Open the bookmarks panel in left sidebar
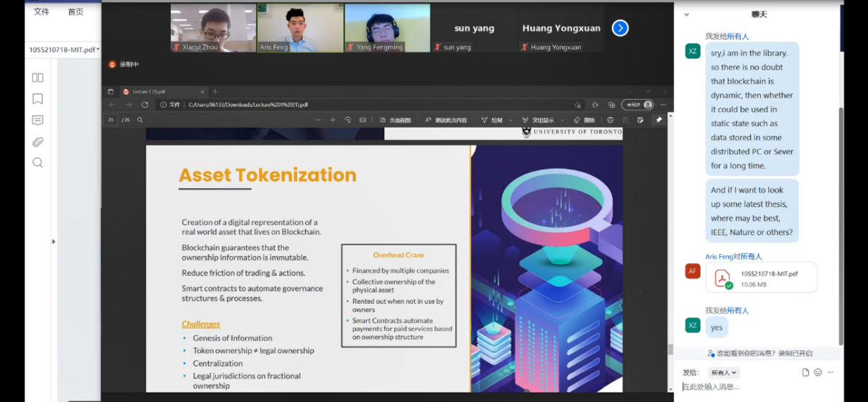868x402 pixels. tap(38, 99)
